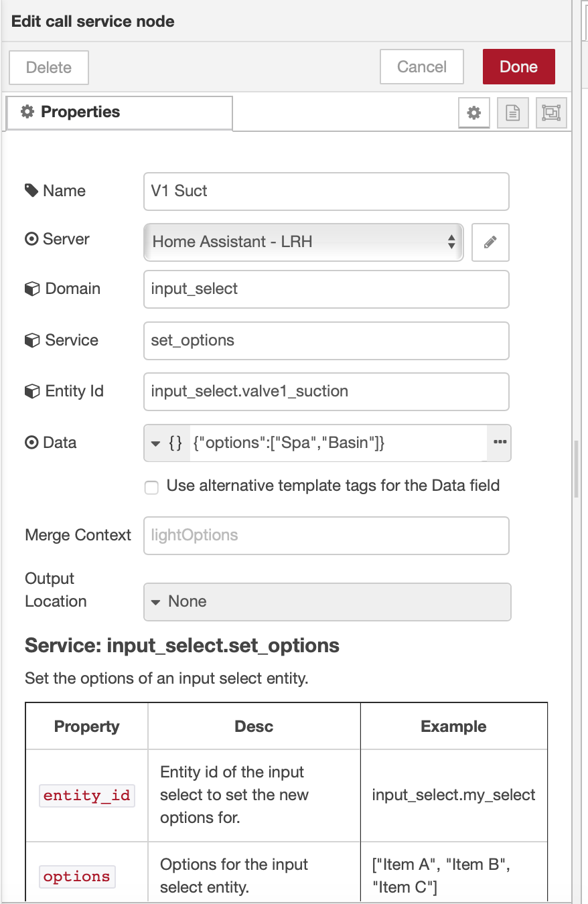Cancel editing the call service node

point(421,66)
